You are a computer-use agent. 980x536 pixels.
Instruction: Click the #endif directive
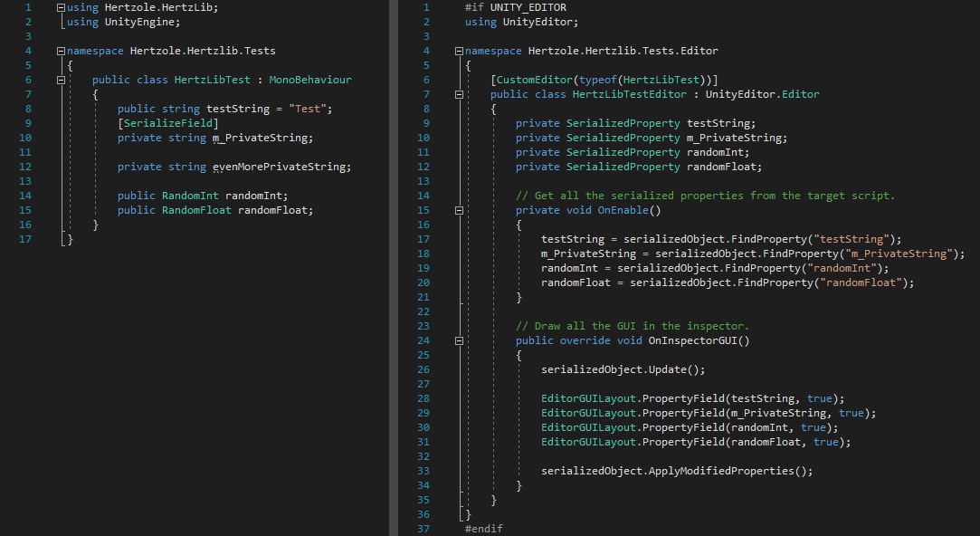[484, 529]
